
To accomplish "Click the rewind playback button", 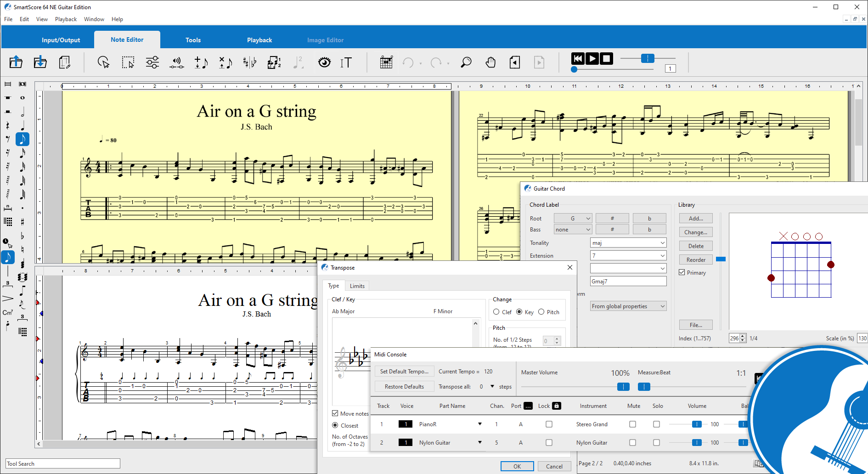I will [x=578, y=58].
